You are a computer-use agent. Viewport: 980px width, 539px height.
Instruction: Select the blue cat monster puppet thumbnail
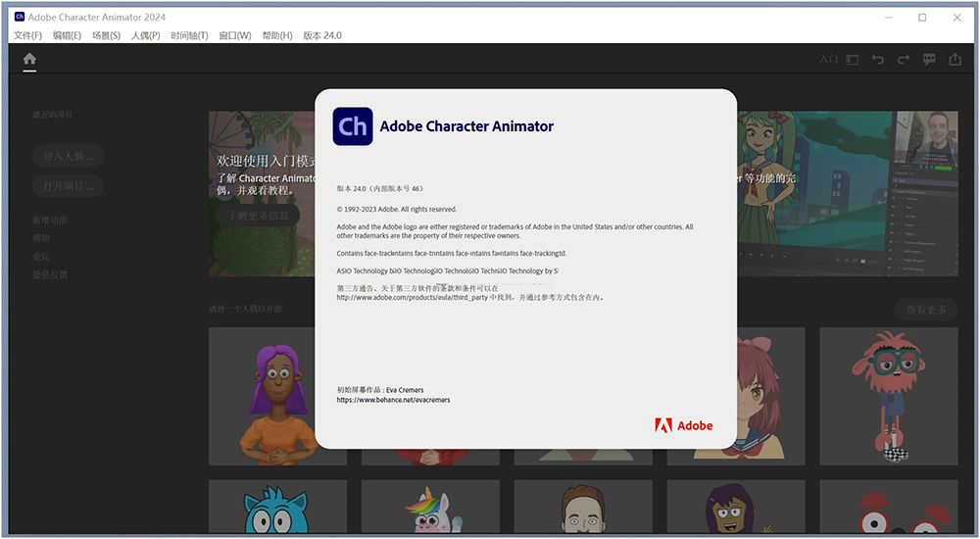(x=277, y=507)
